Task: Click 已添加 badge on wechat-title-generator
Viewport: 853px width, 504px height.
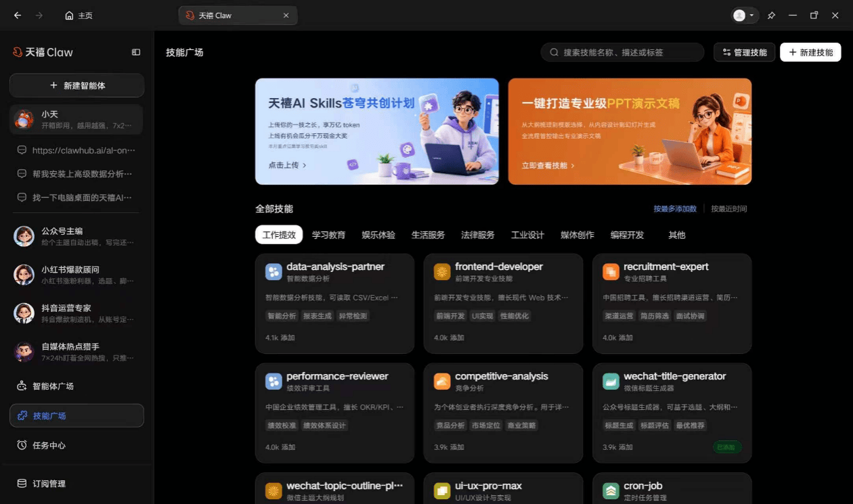Action: (727, 447)
